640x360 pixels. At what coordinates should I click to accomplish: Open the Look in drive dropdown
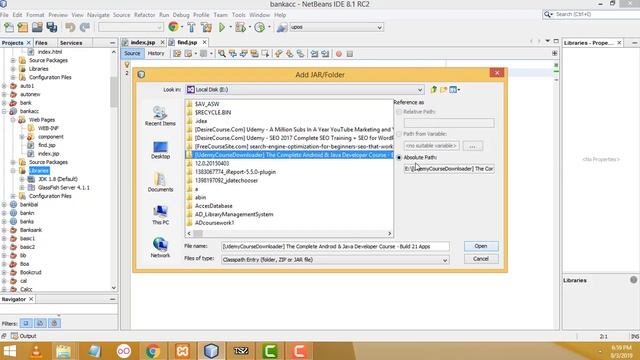[x=420, y=90]
